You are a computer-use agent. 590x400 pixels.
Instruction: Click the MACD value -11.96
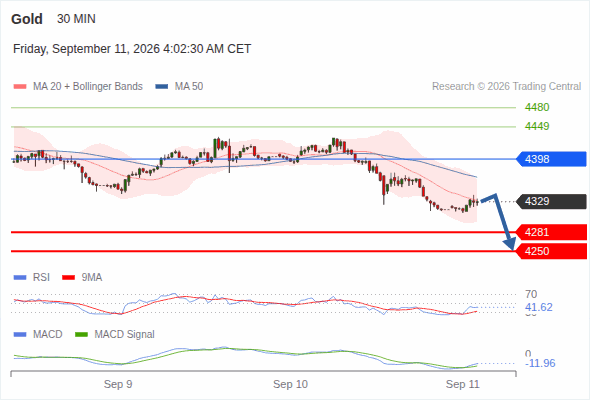tap(540, 363)
